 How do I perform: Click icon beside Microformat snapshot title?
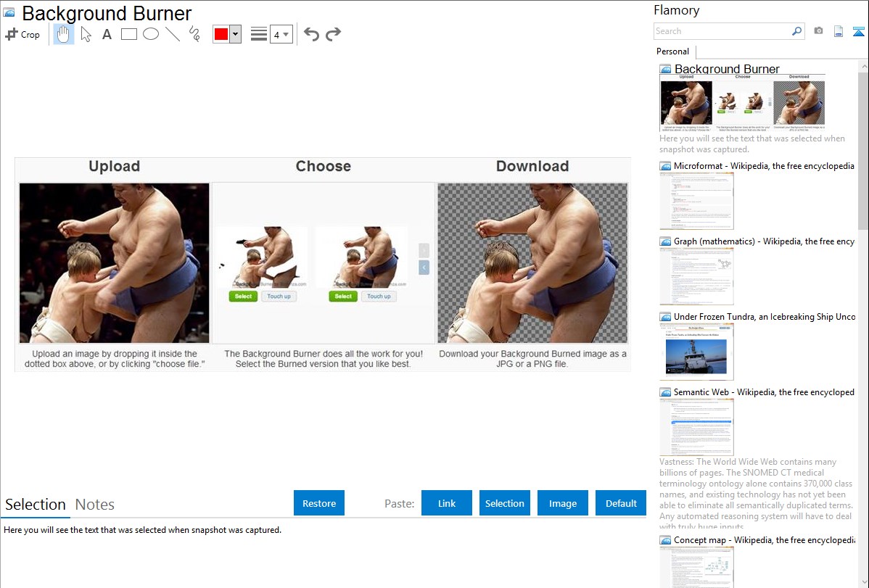(665, 166)
